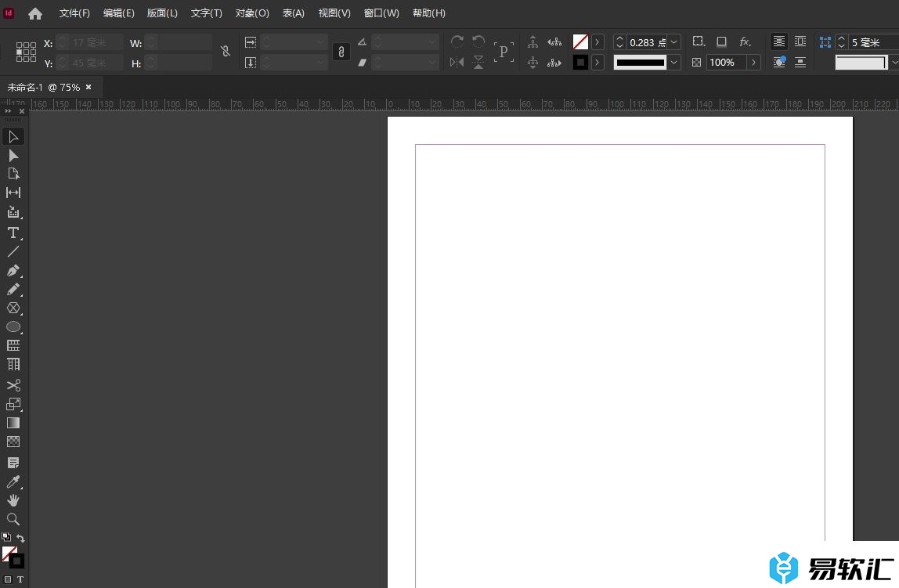This screenshot has width=899, height=588.
Task: Select the Gap tool
Action: tap(13, 193)
